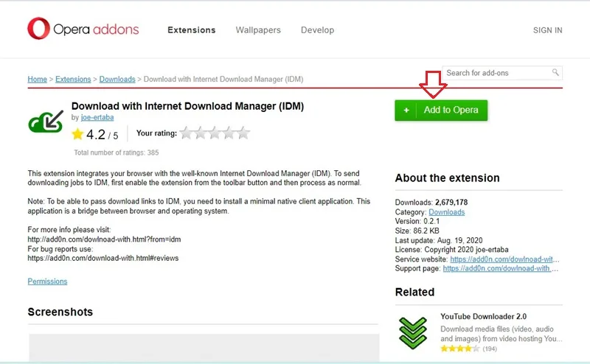Go to Home breadcrumb link

(38, 80)
